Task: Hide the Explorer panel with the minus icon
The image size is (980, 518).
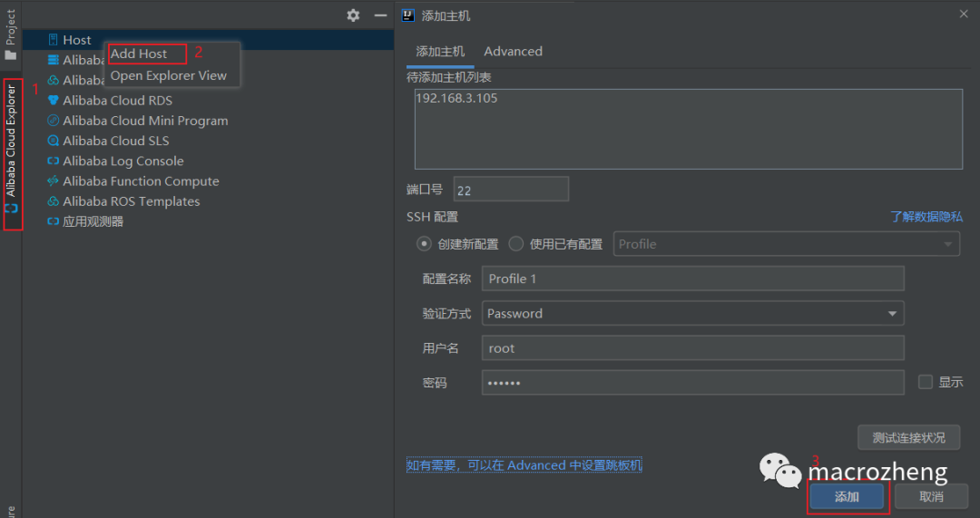Action: 380,15
